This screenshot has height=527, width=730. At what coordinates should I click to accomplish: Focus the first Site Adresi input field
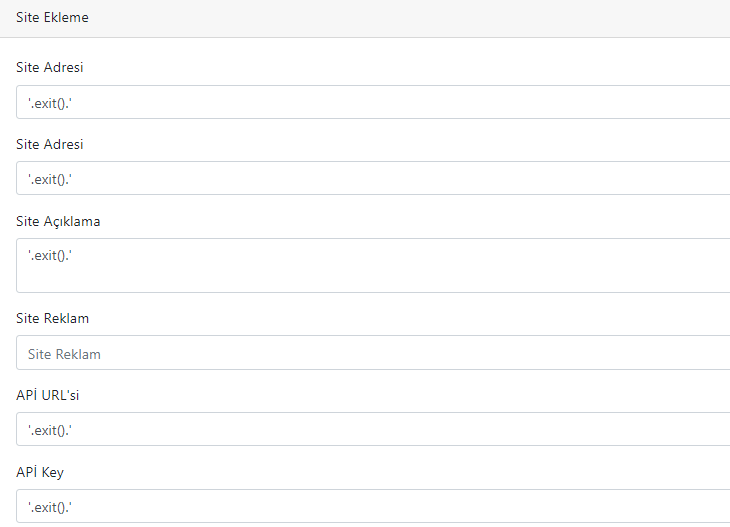[x=373, y=102]
